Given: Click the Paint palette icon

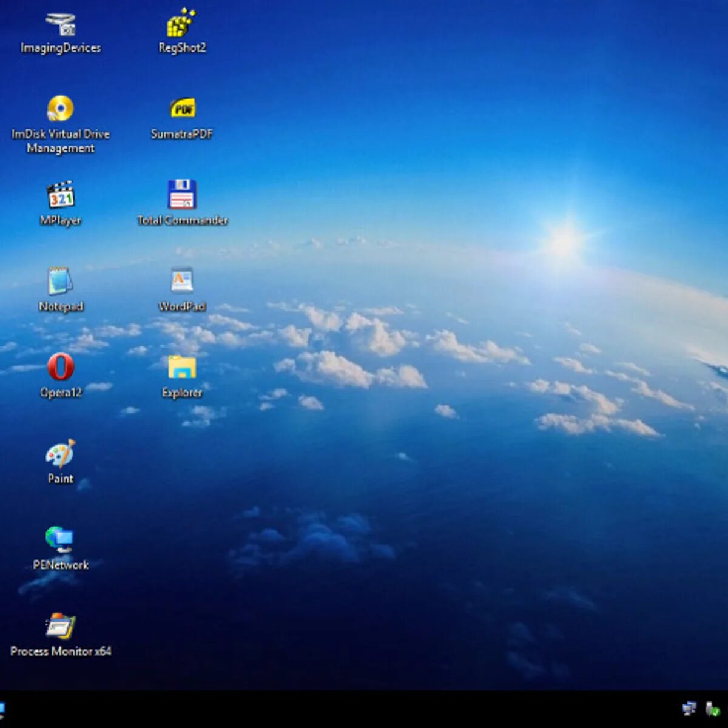Looking at the screenshot, I should click(x=60, y=453).
